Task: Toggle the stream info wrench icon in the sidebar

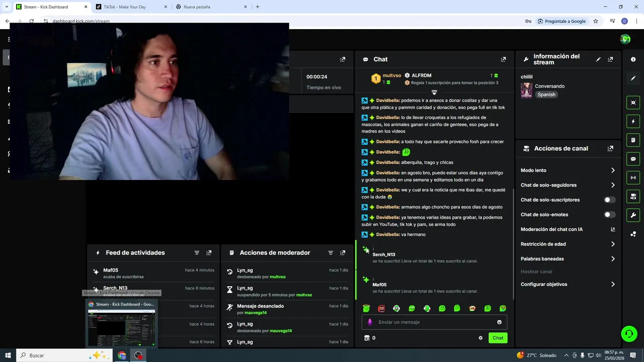Action: pos(633,215)
